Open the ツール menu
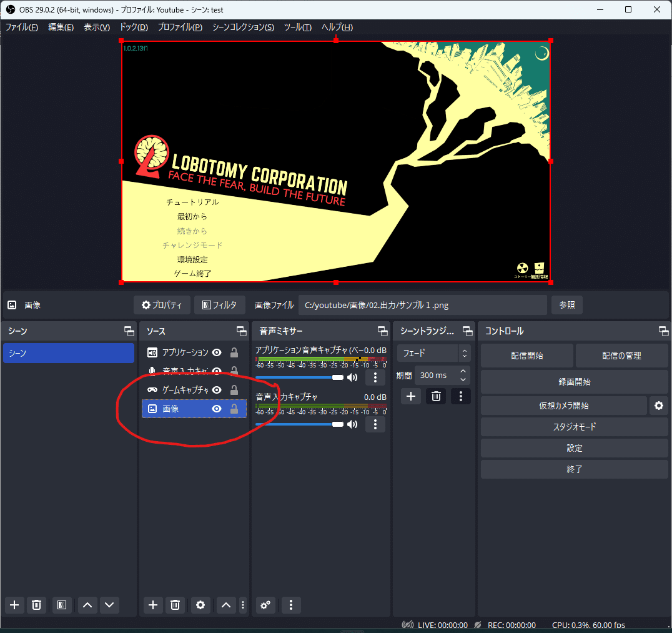This screenshot has width=672, height=633. pyautogui.click(x=297, y=27)
